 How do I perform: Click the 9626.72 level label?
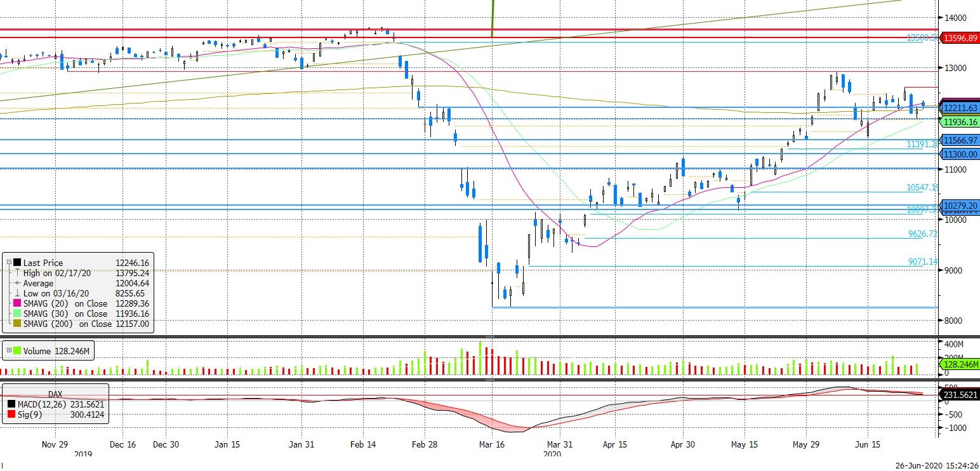tap(922, 234)
